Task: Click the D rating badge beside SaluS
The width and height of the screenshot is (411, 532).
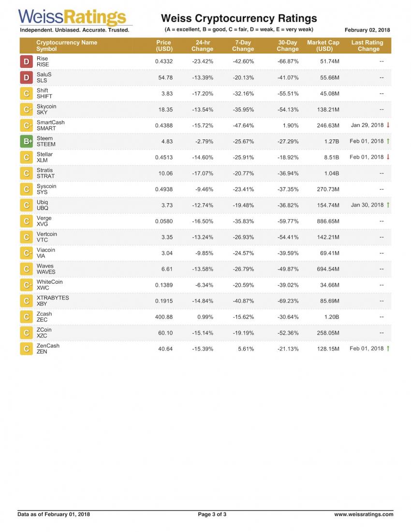Action: coord(26,77)
